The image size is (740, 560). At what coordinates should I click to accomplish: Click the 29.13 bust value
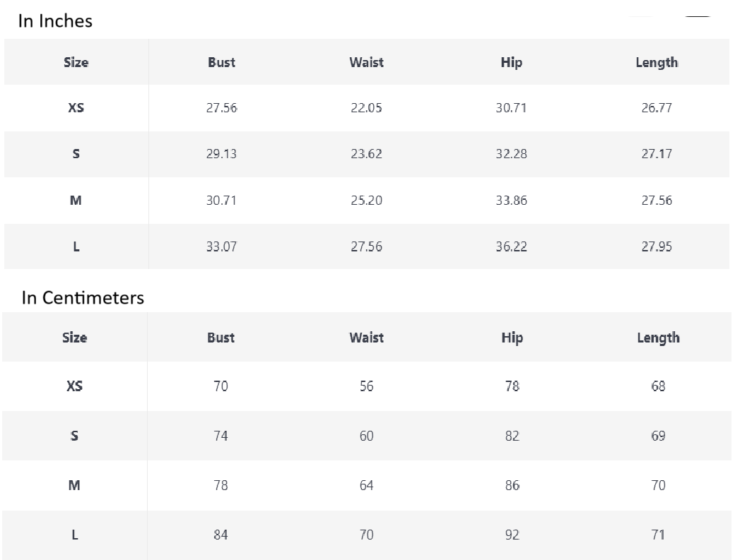tap(221, 154)
